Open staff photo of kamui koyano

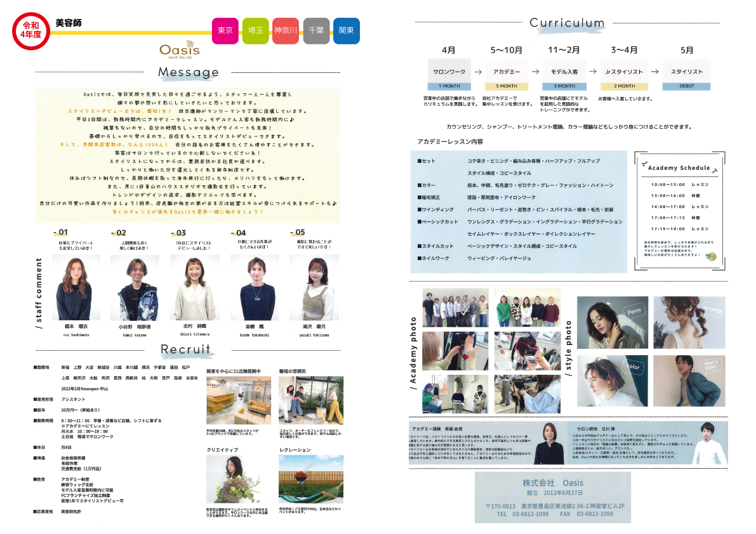click(135, 287)
